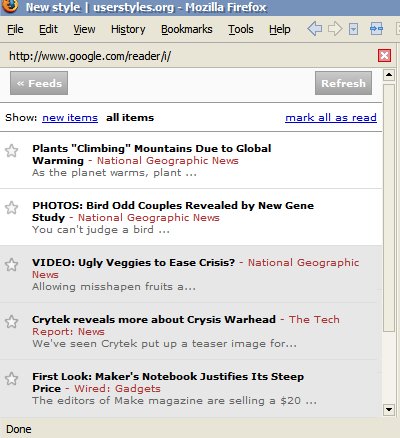Click the sidebar URL http://www.google.com/reader/i/
Viewport: 400px width, 438px height.
click(x=90, y=56)
